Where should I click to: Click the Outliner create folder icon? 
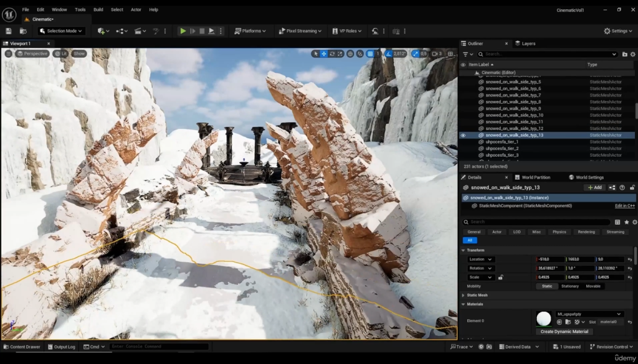point(625,54)
